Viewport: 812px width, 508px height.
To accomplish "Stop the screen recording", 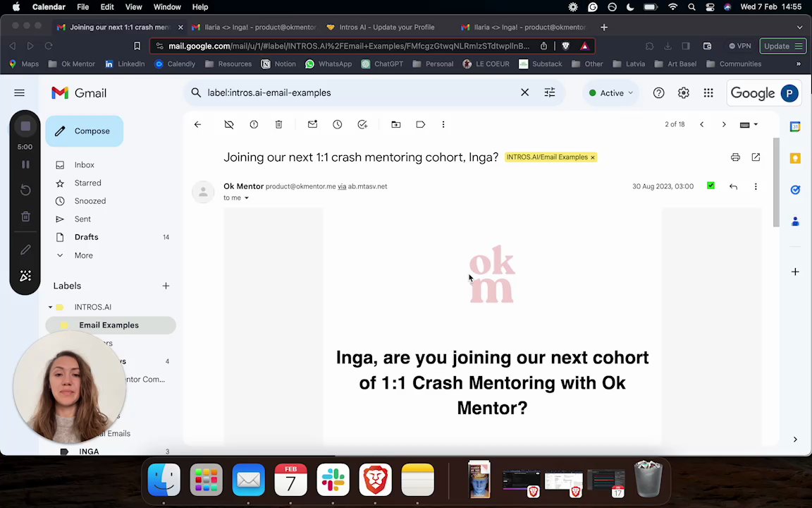I will pos(25,126).
